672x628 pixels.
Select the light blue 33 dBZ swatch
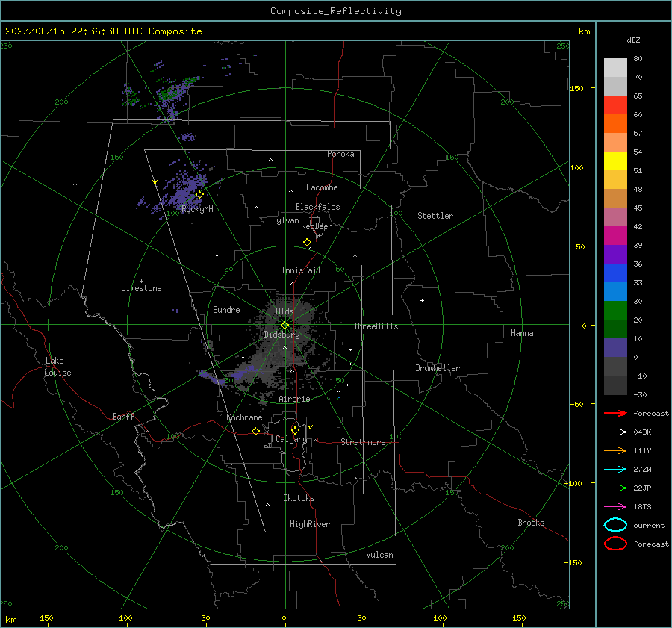[615, 292]
